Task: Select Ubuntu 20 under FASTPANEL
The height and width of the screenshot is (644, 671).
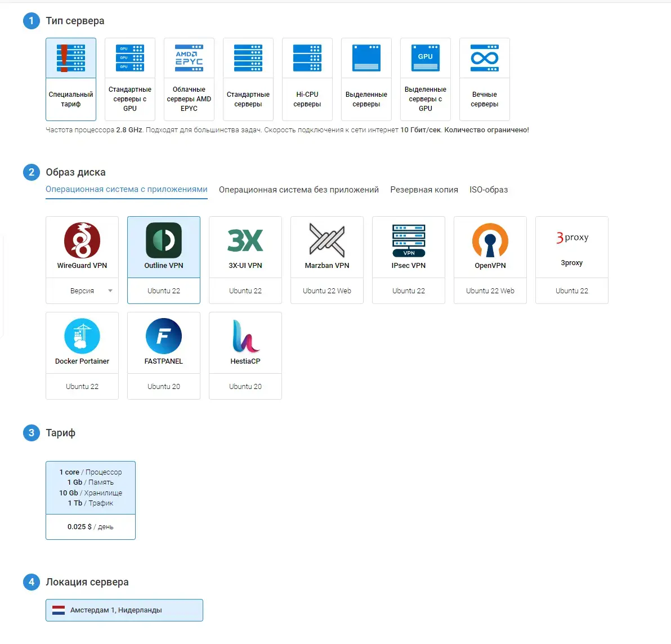Action: pos(164,386)
